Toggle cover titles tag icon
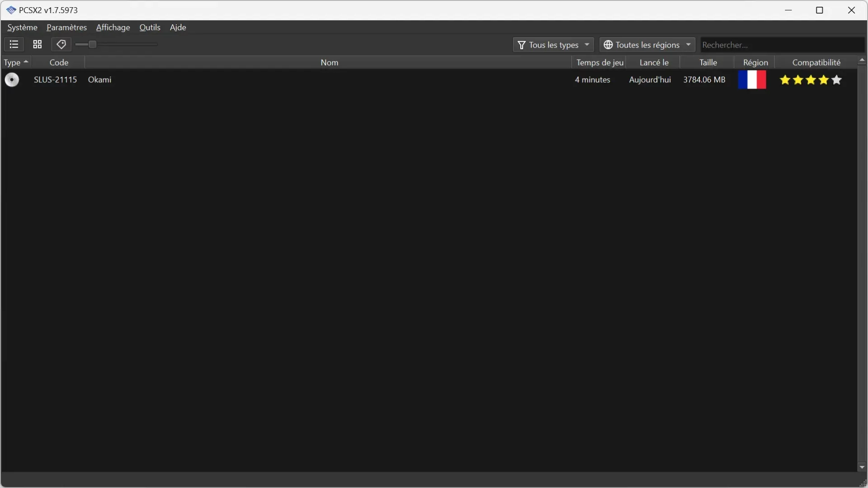 pos(61,44)
